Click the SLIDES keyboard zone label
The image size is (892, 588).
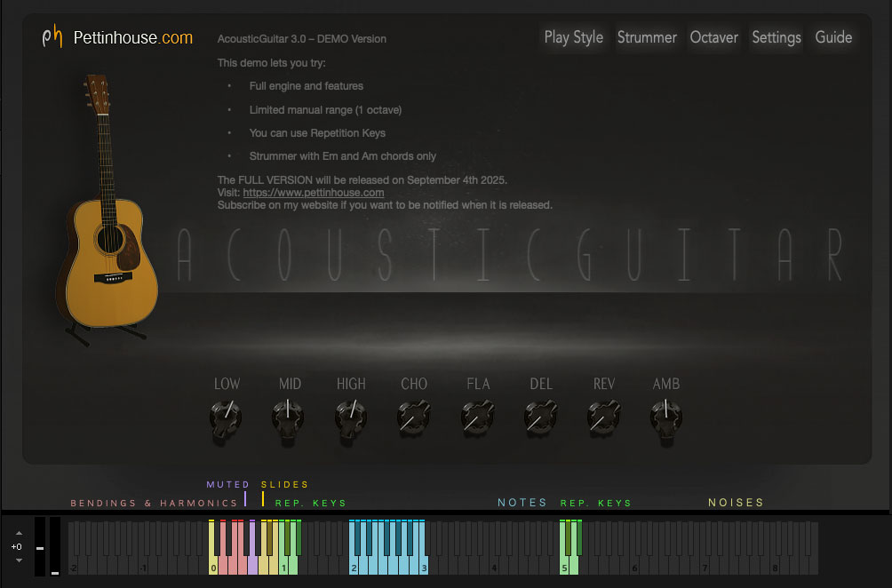tap(284, 484)
